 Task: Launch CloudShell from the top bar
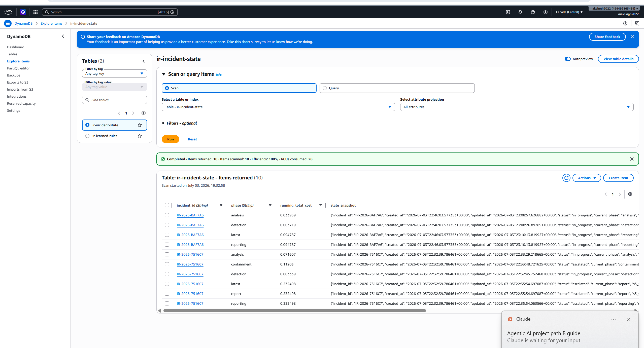pyautogui.click(x=508, y=12)
